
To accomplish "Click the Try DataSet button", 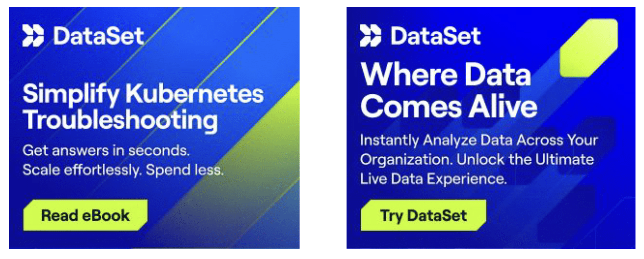I will (x=423, y=215).
